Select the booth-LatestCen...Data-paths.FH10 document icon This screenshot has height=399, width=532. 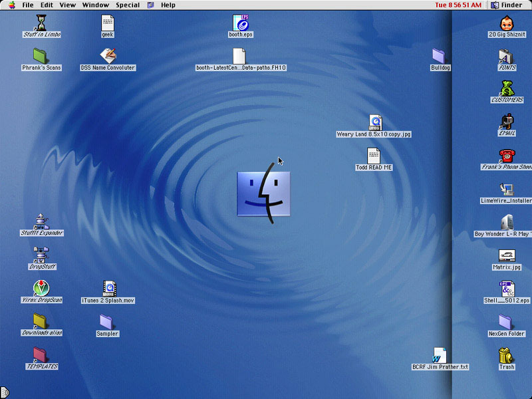pyautogui.click(x=239, y=56)
